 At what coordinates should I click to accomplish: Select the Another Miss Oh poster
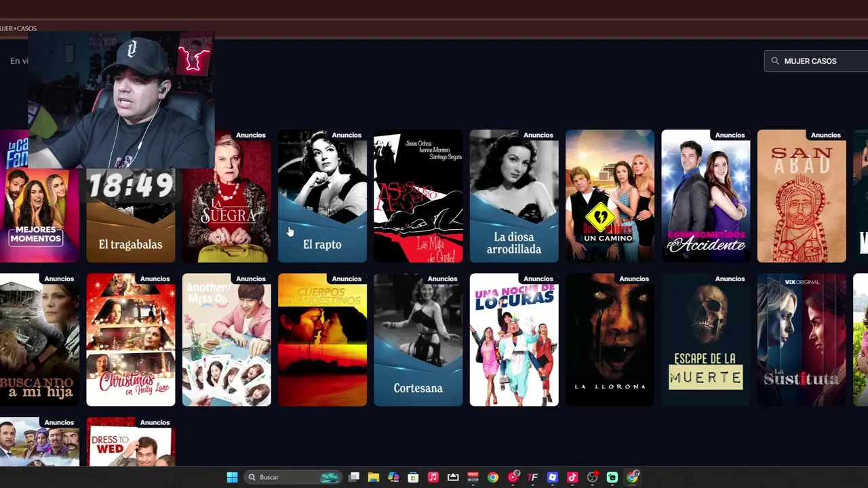click(226, 340)
